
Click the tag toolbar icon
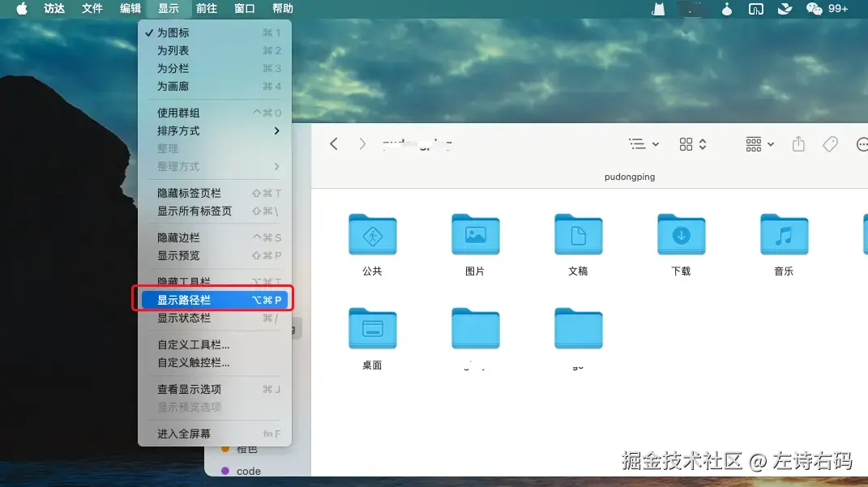(830, 144)
